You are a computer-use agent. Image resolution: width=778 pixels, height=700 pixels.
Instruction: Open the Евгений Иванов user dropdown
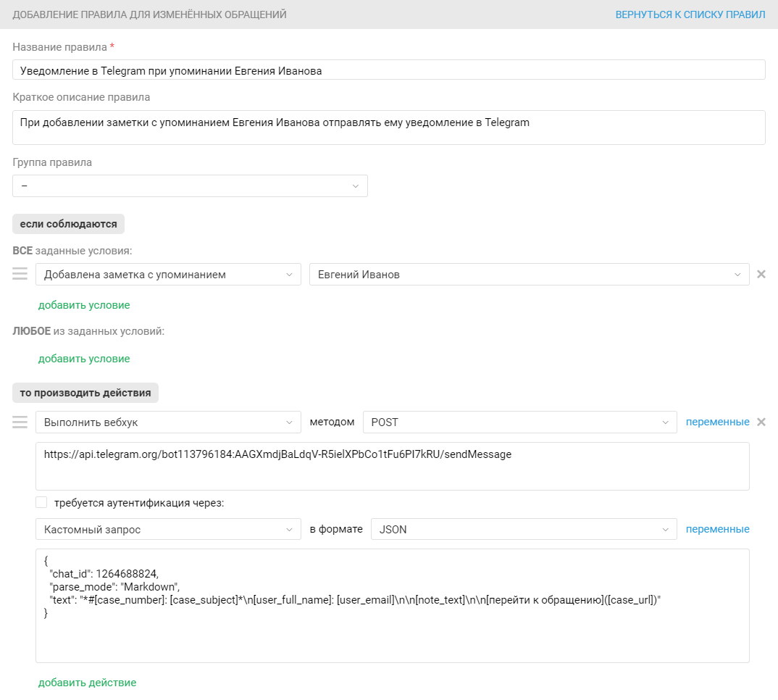coord(529,275)
